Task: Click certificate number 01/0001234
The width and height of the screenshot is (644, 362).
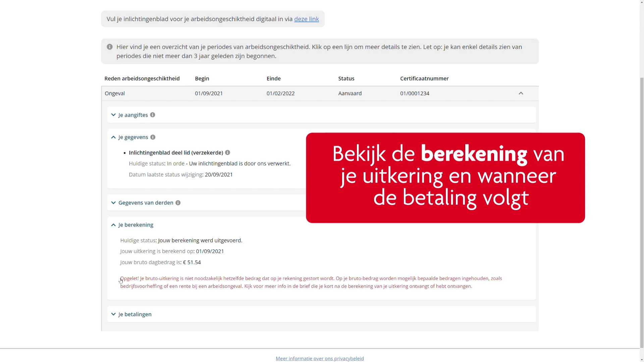Action: pyautogui.click(x=415, y=94)
